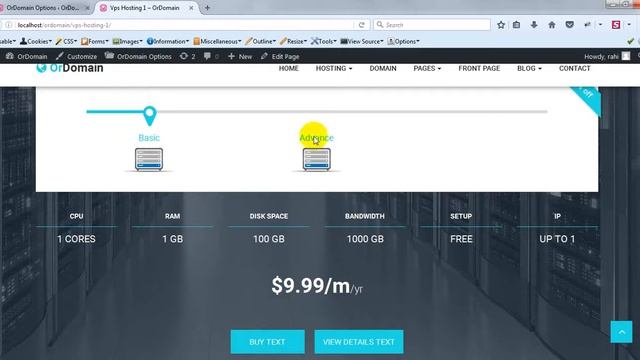The image size is (640, 360).
Task: Open View Source menu in developer toolbar
Action: 362,41
